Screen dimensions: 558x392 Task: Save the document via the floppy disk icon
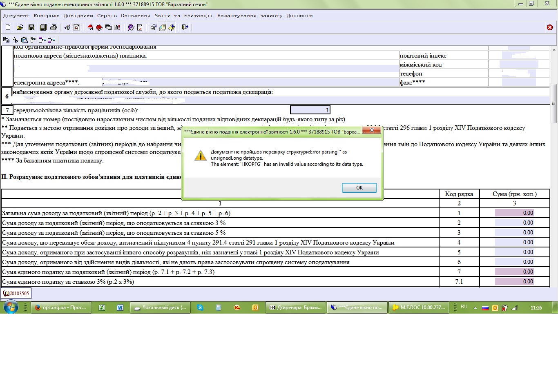[x=31, y=27]
